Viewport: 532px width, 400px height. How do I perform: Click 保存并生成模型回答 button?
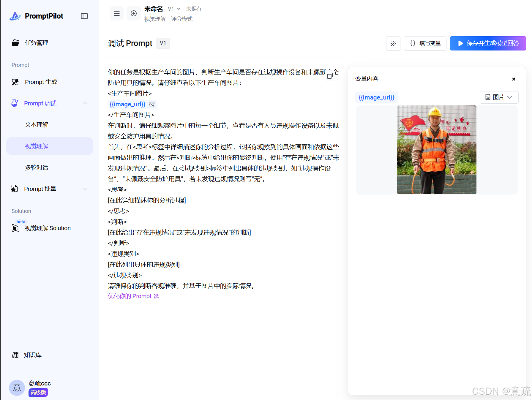coord(488,43)
